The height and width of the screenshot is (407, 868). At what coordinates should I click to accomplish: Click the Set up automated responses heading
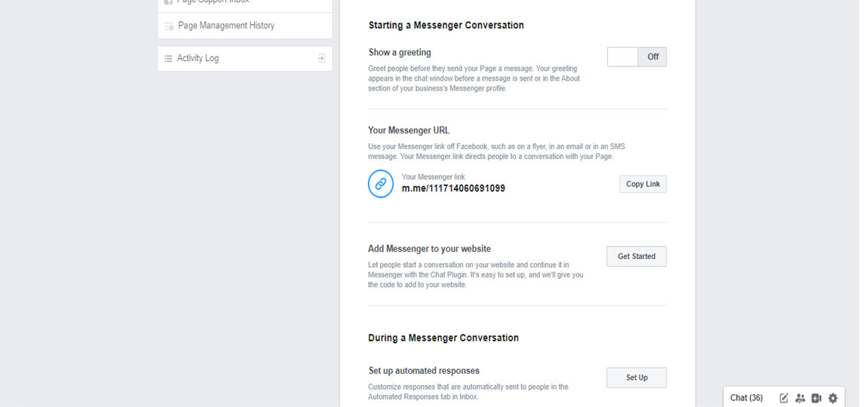tap(424, 371)
